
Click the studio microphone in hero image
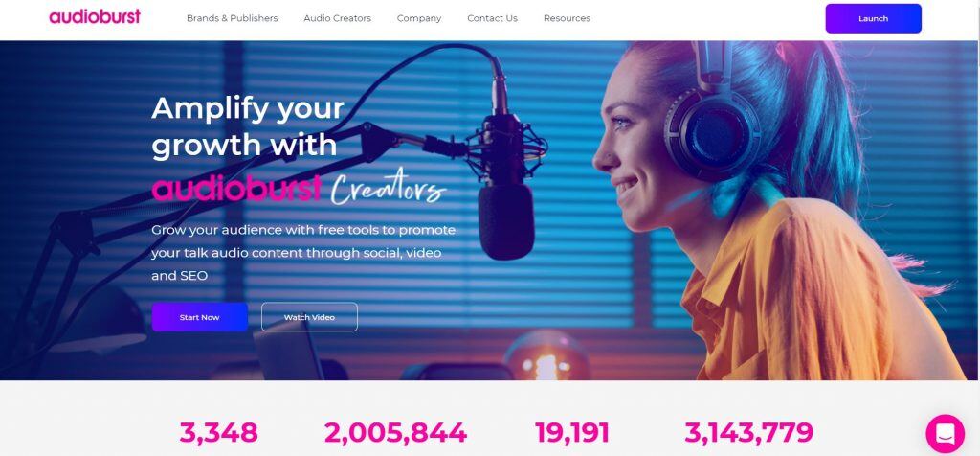tap(505, 189)
